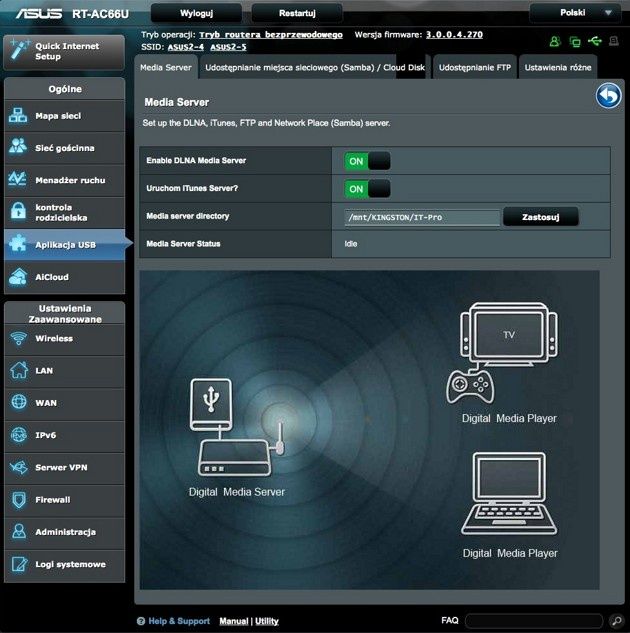Open the Ustawienia różne tab
The image size is (630, 633).
click(x=558, y=67)
